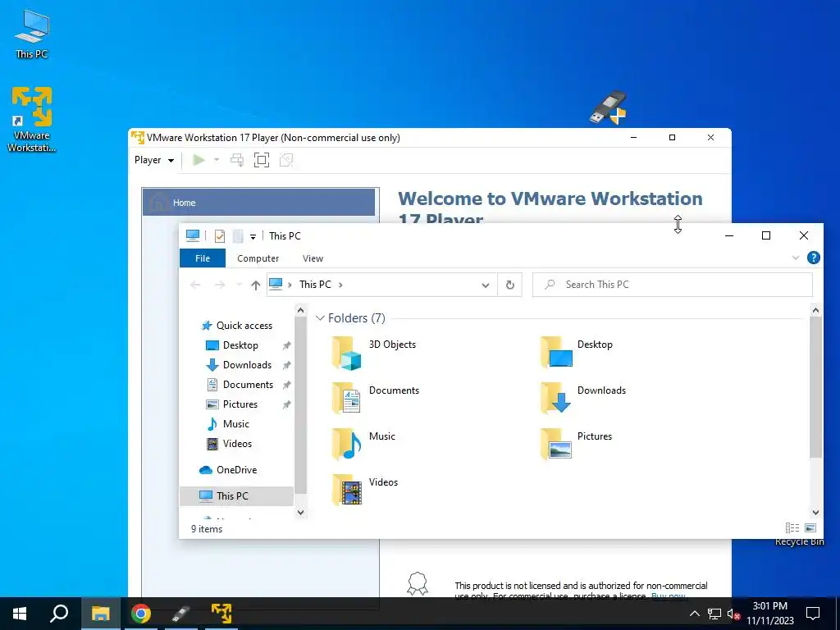This screenshot has width=840, height=630.
Task: Click the Search This PC field
Action: click(x=673, y=285)
